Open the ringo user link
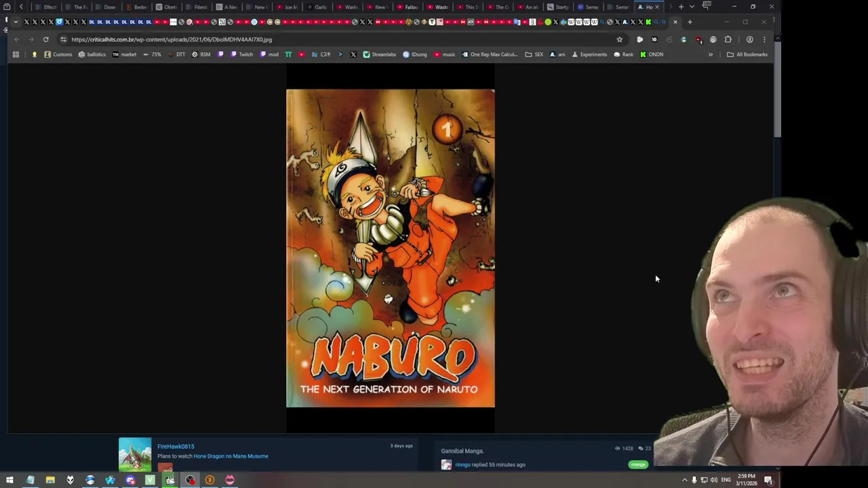Image resolution: width=868 pixels, height=488 pixels. coord(462,465)
